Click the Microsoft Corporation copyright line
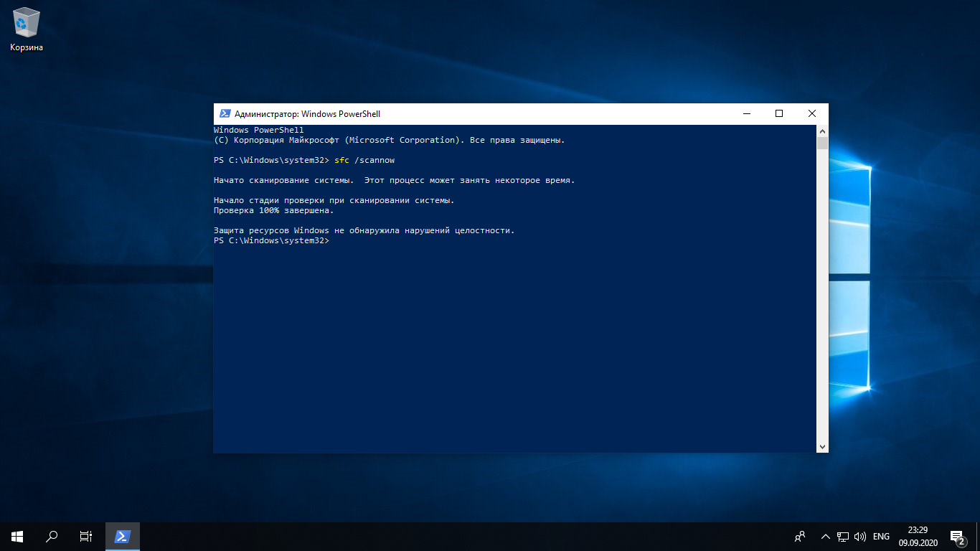 point(390,140)
